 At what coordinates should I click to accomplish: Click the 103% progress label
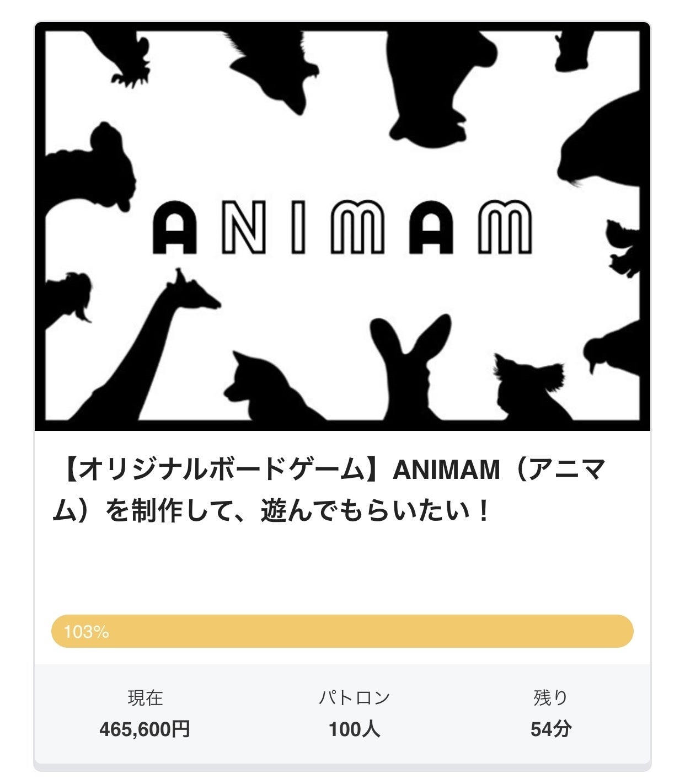click(x=86, y=631)
